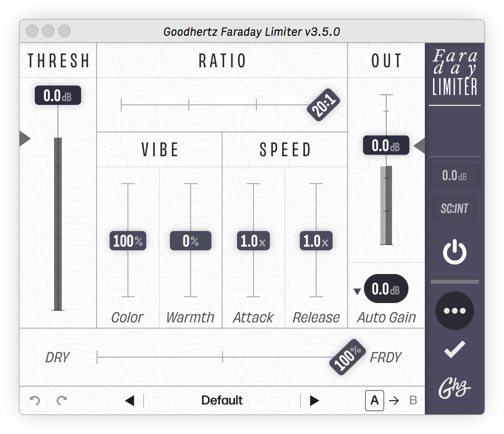504x434 pixels.
Task: Click the checkmark icon in sidebar
Action: (x=454, y=349)
